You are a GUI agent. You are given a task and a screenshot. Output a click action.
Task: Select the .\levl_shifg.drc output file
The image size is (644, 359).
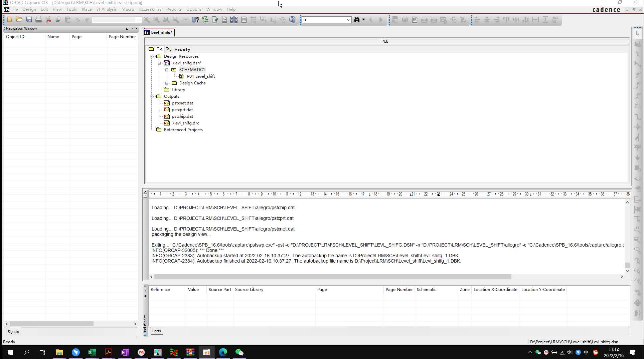[x=185, y=123]
